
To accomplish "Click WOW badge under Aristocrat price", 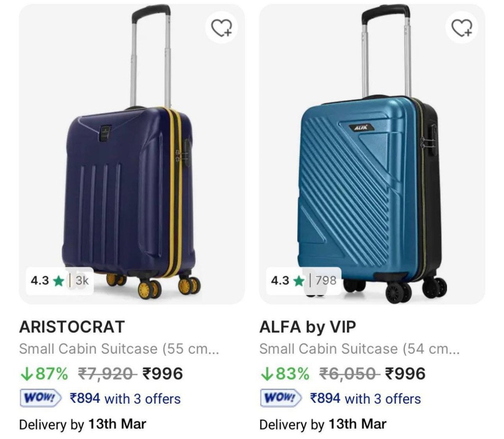I will [40, 398].
